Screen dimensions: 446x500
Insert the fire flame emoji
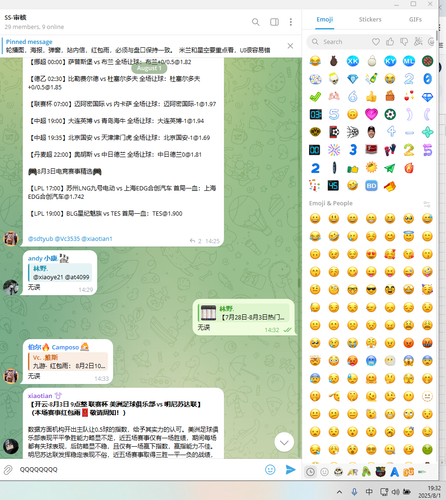[409, 168]
